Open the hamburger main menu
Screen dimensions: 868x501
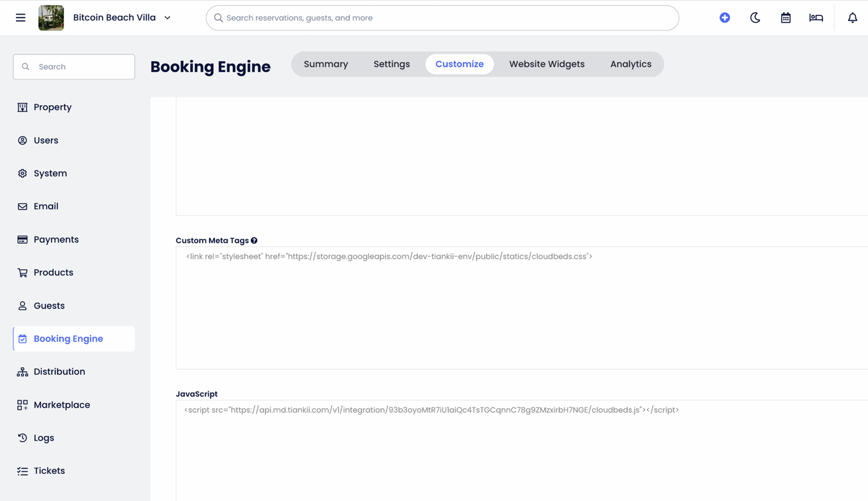point(21,18)
